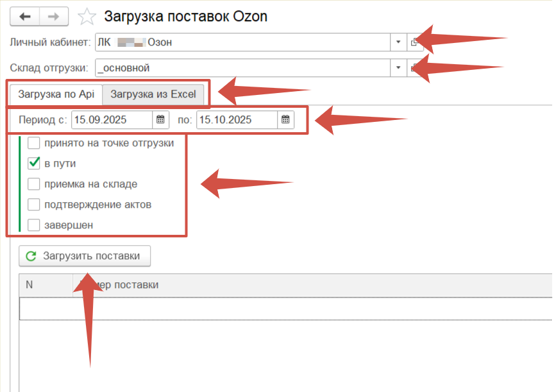Open the 'Загрузка из Excel' tab
Image resolution: width=556 pixels, height=392 pixels.
click(153, 94)
